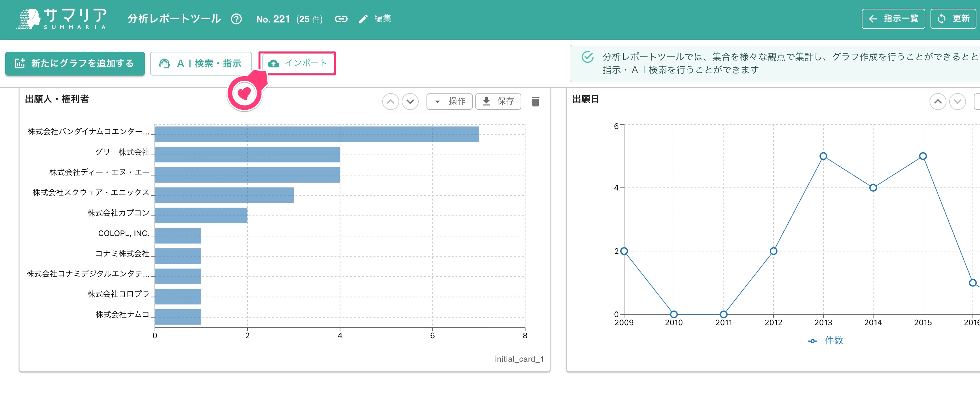Select the グリー株式会社 bar
The image size is (980, 403).
click(248, 155)
